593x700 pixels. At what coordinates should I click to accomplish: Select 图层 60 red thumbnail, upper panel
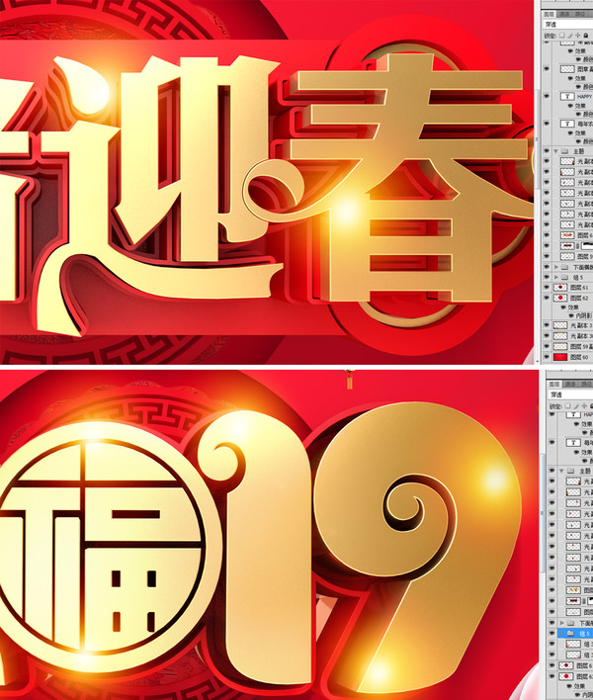pos(560,357)
